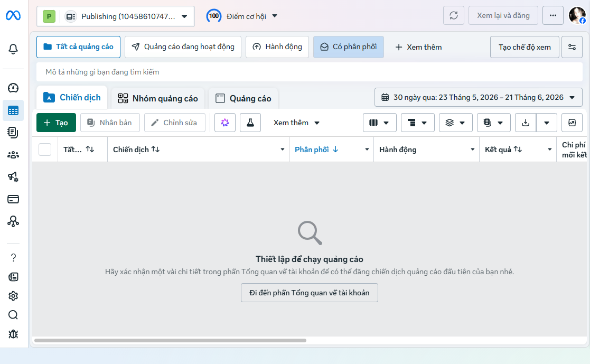Screen dimensions: 590x364
Task: Select Quảng cáo đang hoạt động view
Action: (x=183, y=47)
